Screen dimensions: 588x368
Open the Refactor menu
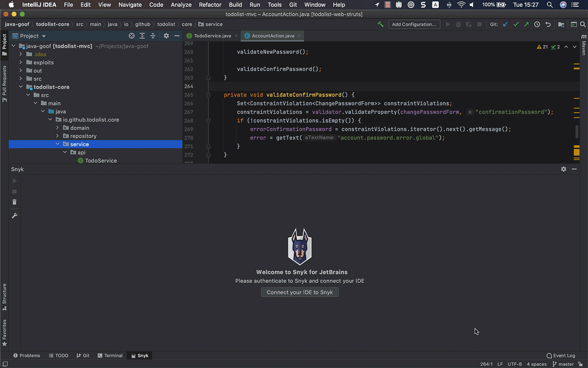point(210,5)
